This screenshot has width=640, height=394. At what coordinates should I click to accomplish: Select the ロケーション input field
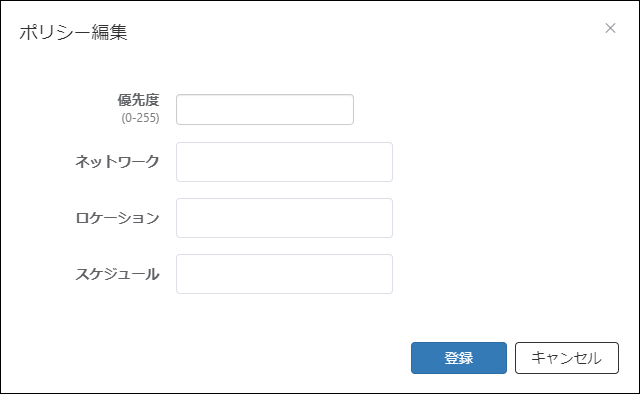coord(284,218)
